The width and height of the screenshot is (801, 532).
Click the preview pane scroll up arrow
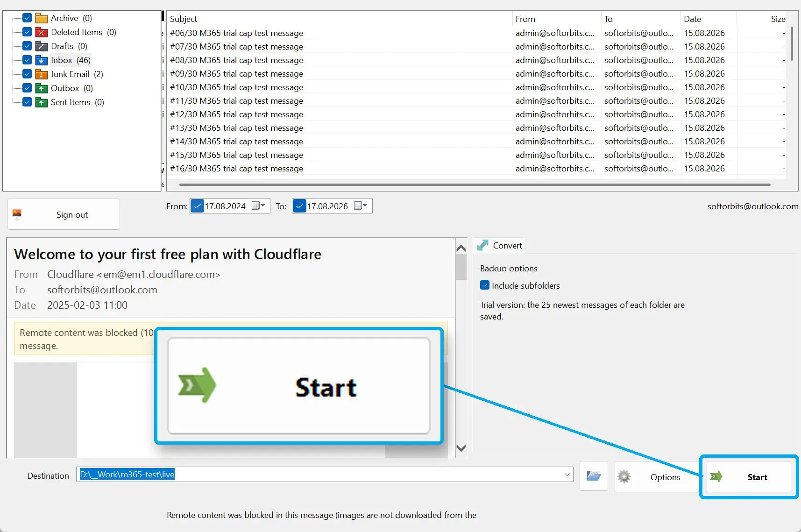[x=461, y=248]
